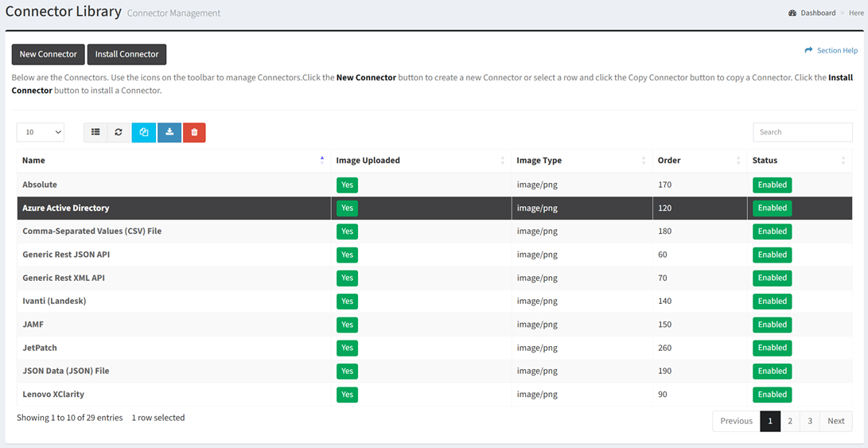868x448 pixels.
Task: Click the list view toolbar icon
Action: (x=95, y=132)
